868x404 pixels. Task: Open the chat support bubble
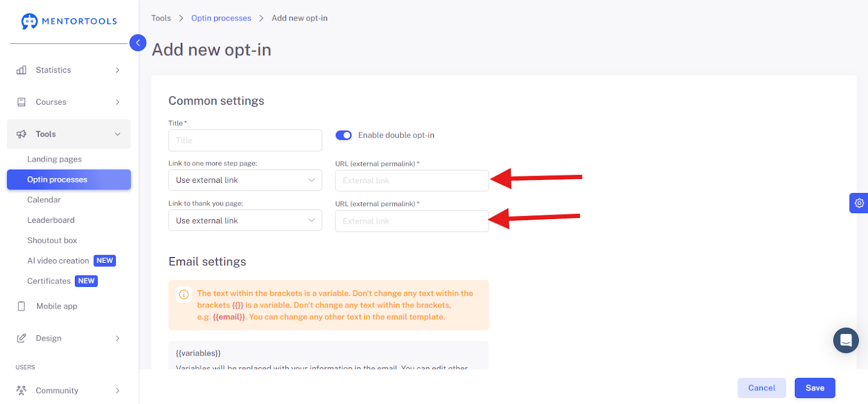tap(846, 341)
